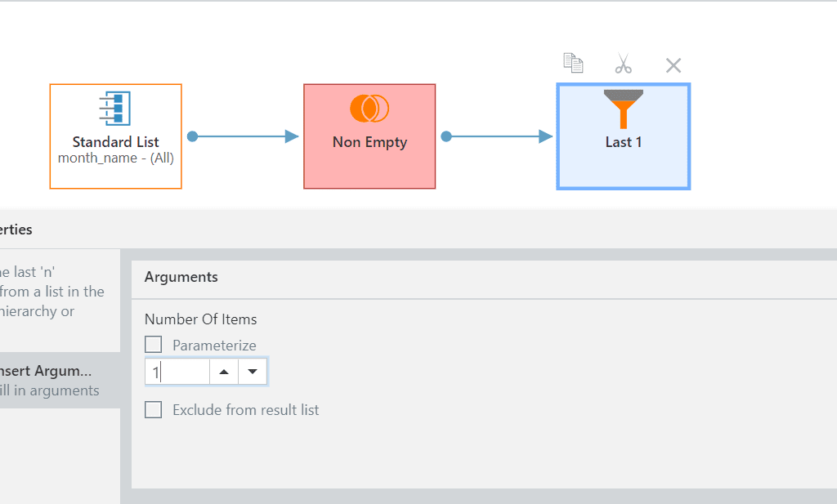Open the Arguments panel header
This screenshot has height=504, width=837.
pos(181,277)
